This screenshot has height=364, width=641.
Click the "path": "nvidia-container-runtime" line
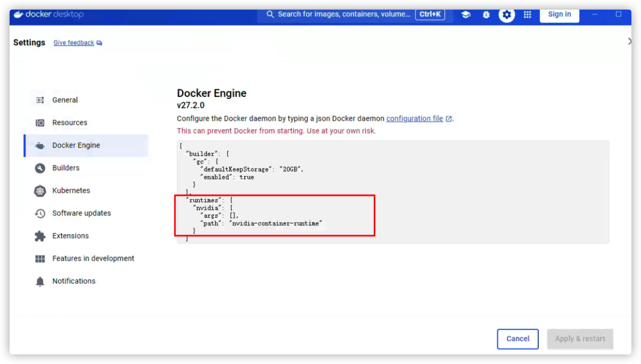(261, 224)
